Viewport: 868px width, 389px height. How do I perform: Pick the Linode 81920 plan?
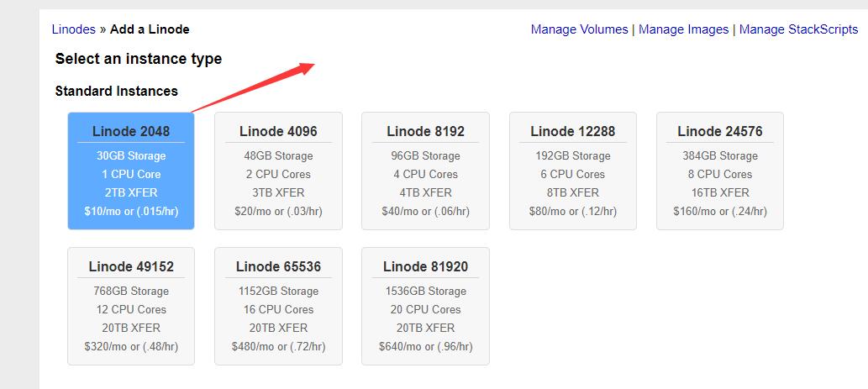(x=426, y=306)
